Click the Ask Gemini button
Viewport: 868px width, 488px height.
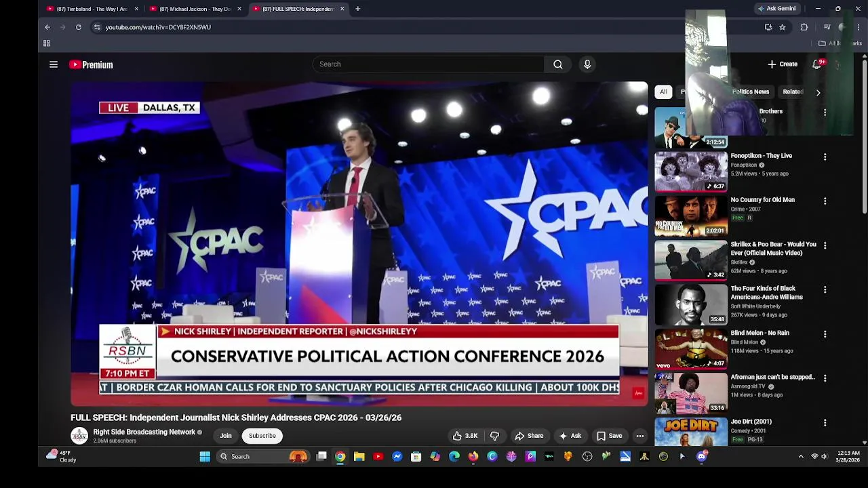point(776,9)
